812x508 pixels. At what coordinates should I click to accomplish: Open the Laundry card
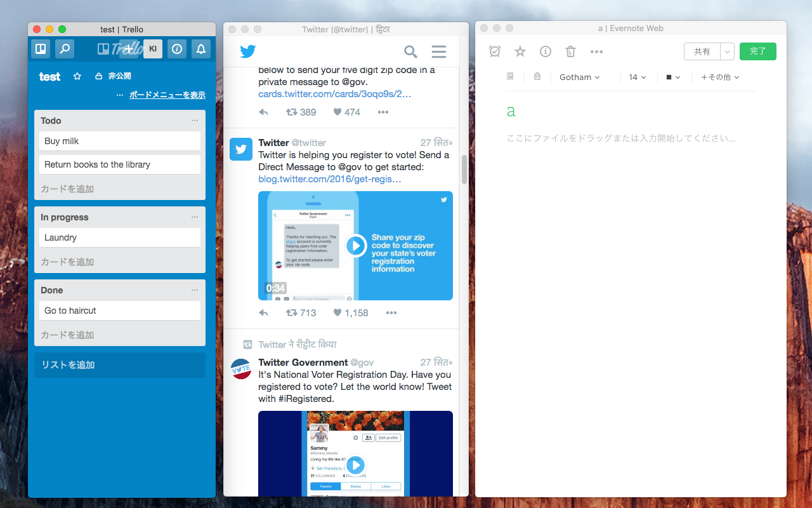(x=120, y=237)
